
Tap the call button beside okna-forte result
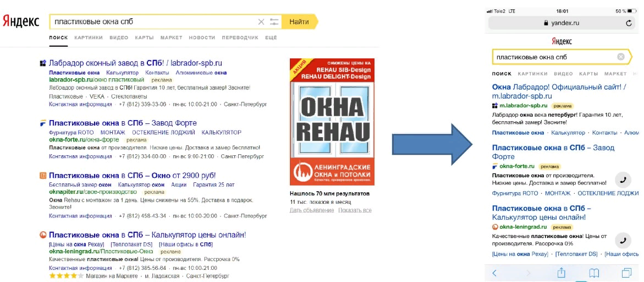623,180
